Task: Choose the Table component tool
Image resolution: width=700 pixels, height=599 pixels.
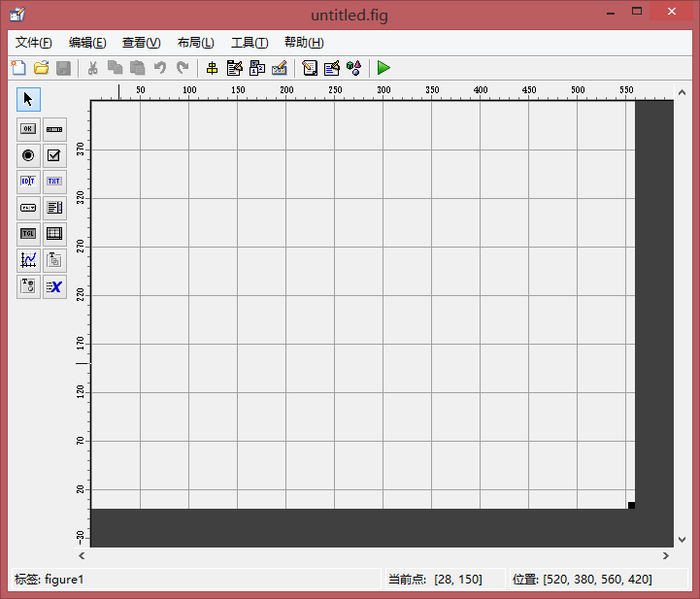Action: click(54, 233)
